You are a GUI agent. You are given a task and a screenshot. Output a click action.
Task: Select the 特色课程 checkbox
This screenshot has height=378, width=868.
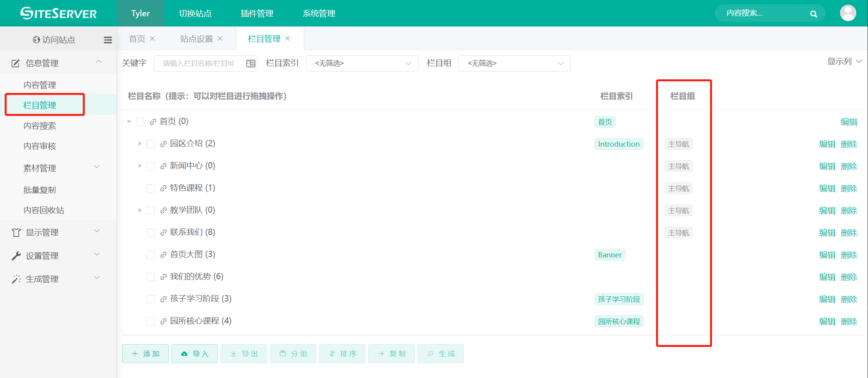click(151, 188)
